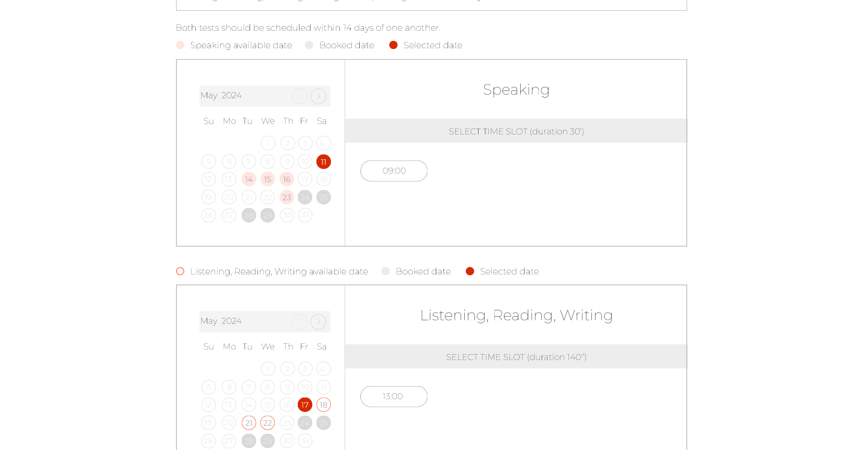Pick May 23 in Speaking calendar
This screenshot has height=450, width=868.
tap(287, 197)
